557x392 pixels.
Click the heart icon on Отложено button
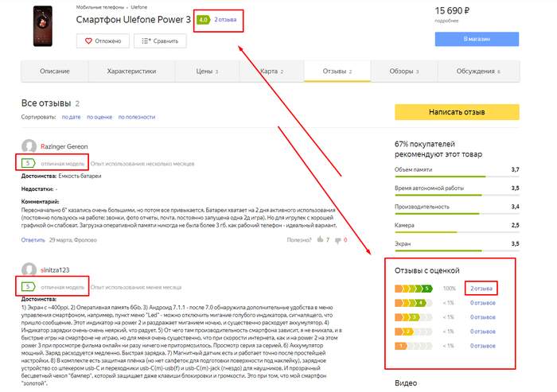[87, 41]
